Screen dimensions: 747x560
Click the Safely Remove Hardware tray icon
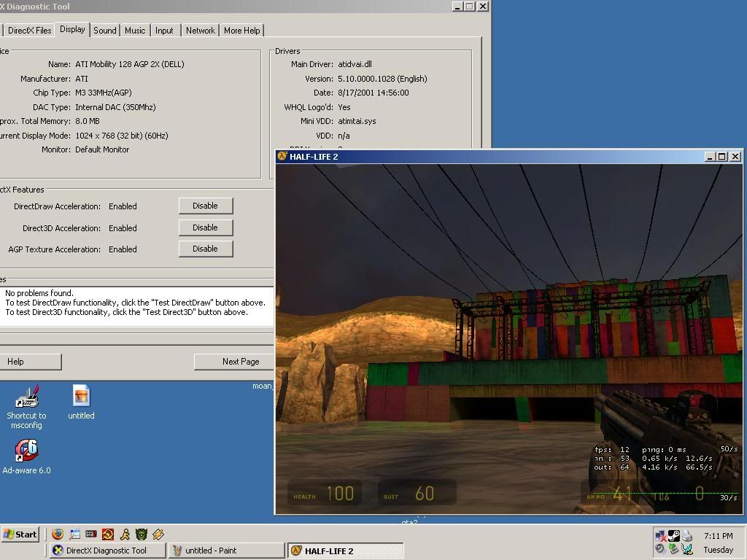pos(673,549)
